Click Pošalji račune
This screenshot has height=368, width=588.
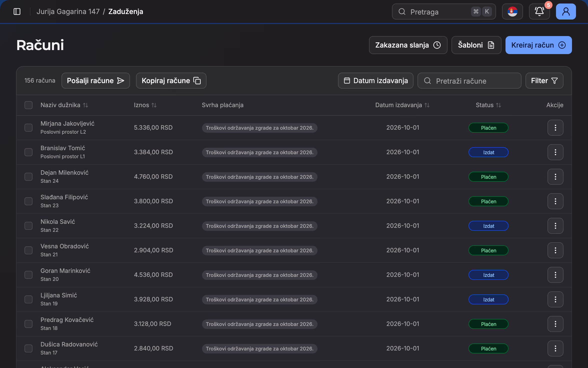[x=95, y=81]
